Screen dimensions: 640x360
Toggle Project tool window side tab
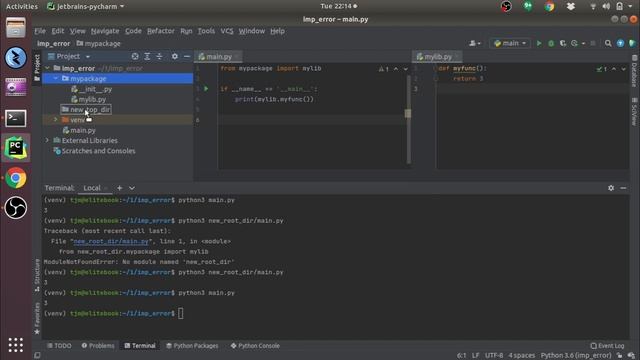pyautogui.click(x=37, y=67)
